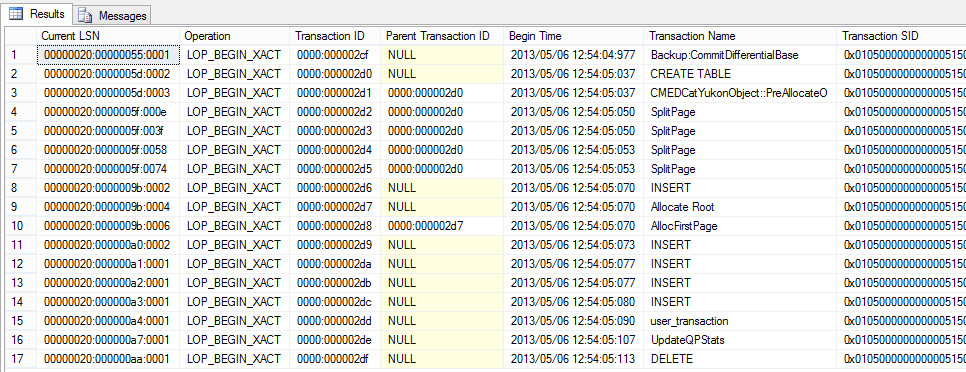The width and height of the screenshot is (966, 372).
Task: Select row 1 via its row header
Action: [21, 55]
